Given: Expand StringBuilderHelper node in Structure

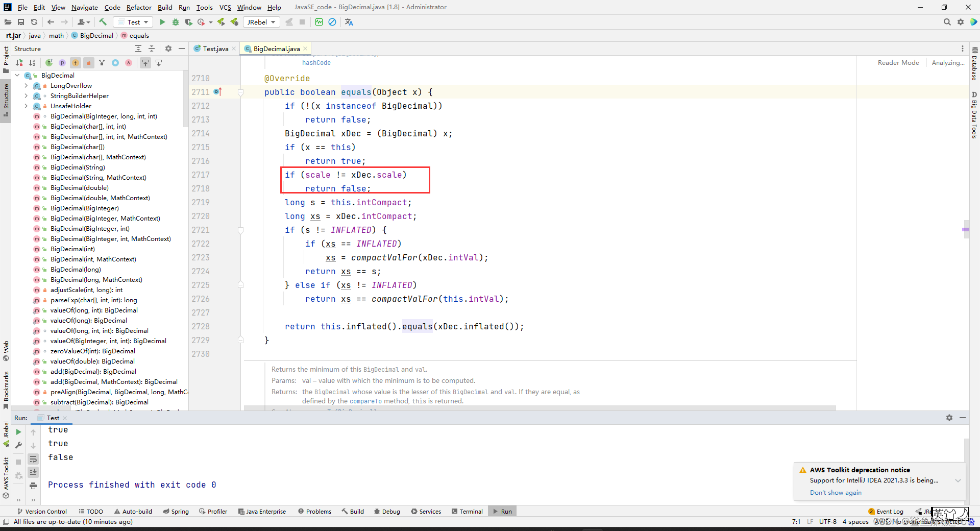Looking at the screenshot, I should pyautogui.click(x=26, y=96).
